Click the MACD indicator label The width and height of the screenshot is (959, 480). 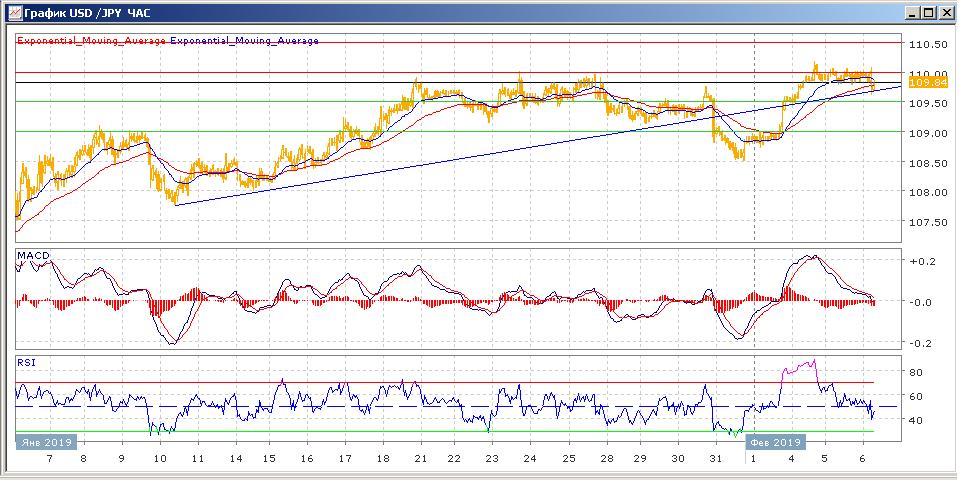(x=34, y=256)
